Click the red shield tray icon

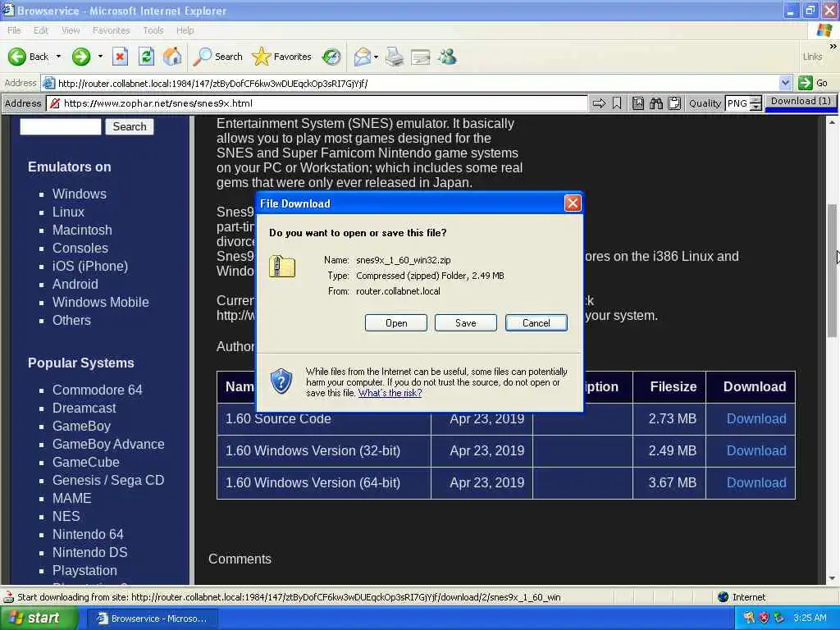pyautogui.click(x=764, y=619)
